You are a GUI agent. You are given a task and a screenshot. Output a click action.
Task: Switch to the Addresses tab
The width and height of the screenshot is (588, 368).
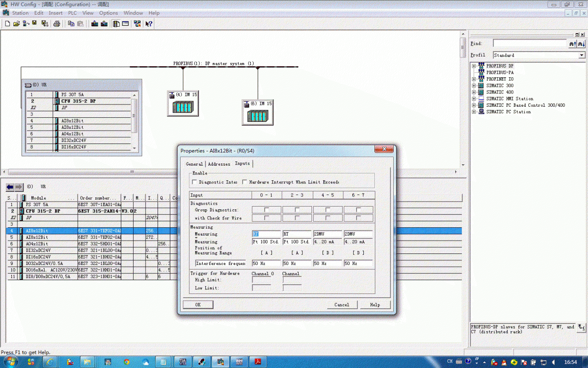[219, 164]
